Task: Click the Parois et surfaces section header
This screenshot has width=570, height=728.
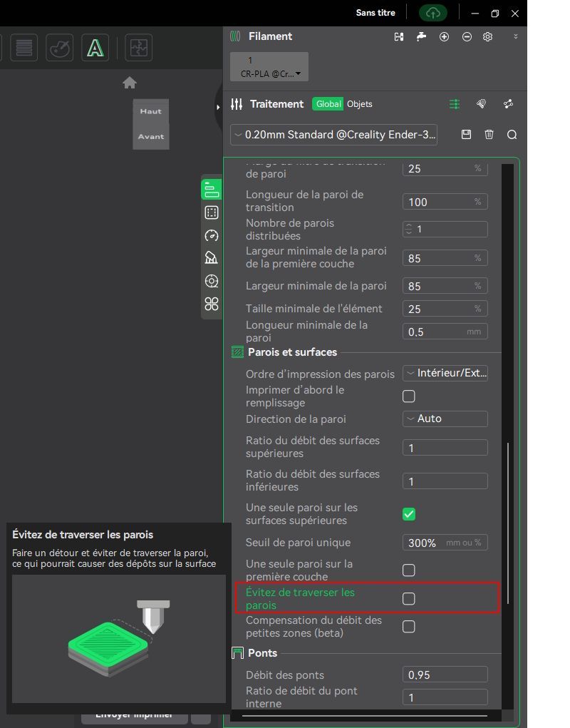Action: [x=292, y=352]
